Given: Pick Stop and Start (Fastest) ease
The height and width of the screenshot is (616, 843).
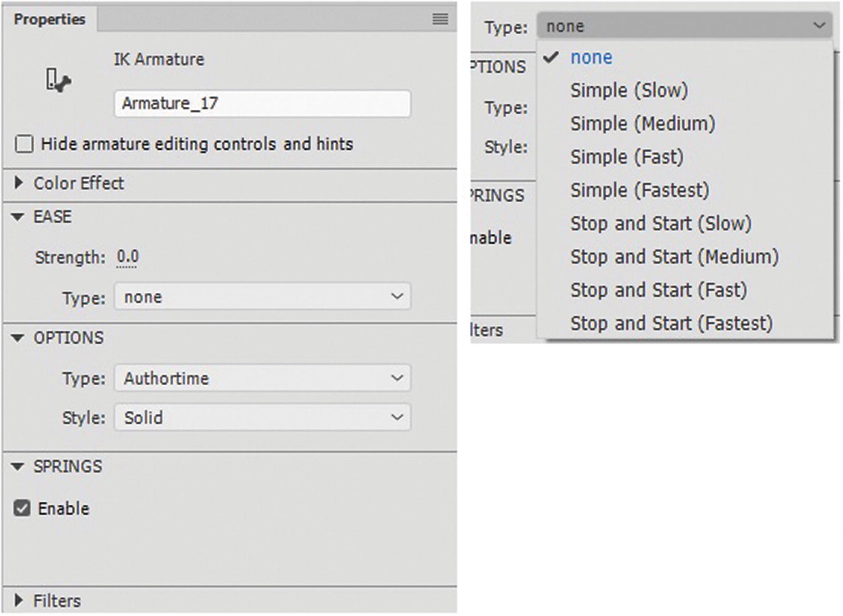Looking at the screenshot, I should click(x=671, y=324).
